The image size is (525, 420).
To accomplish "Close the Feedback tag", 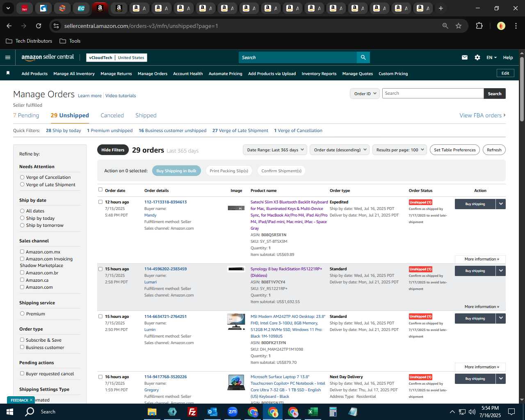I will (x=31, y=400).
